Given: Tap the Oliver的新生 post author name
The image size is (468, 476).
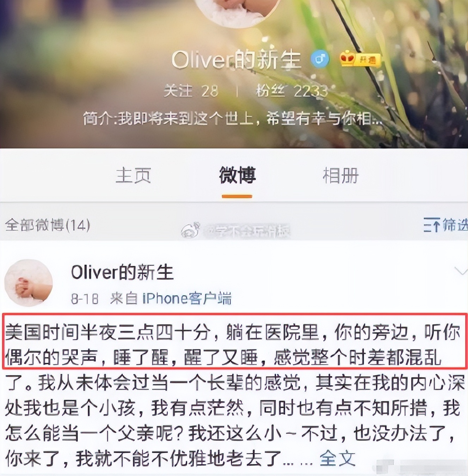Looking at the screenshot, I should [122, 273].
